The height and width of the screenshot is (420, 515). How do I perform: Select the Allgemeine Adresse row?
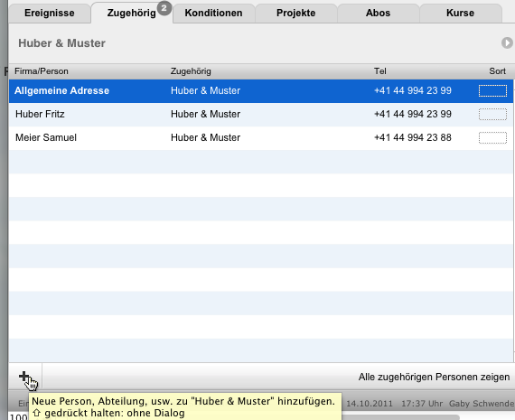(x=261, y=91)
